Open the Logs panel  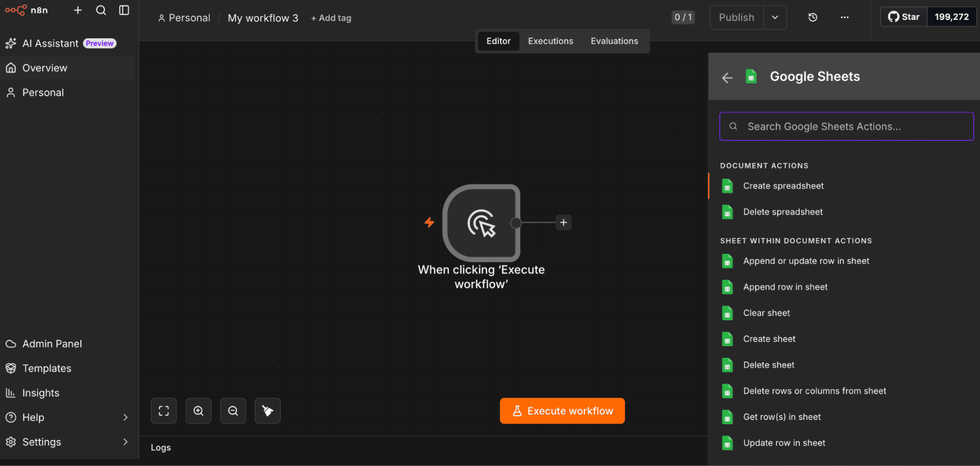point(161,447)
